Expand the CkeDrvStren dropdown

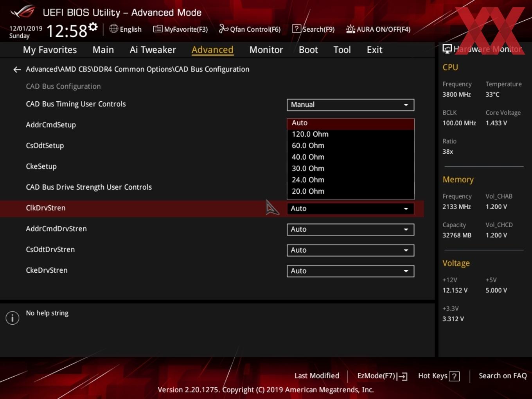click(x=350, y=271)
